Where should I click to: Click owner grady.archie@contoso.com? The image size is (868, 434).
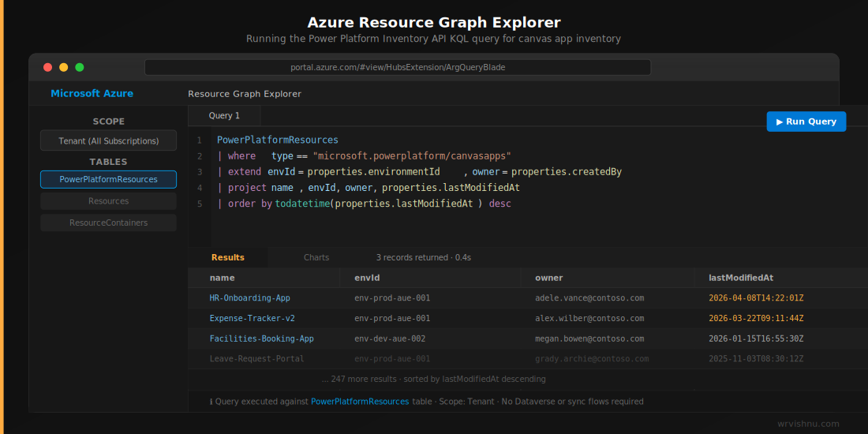tap(592, 359)
